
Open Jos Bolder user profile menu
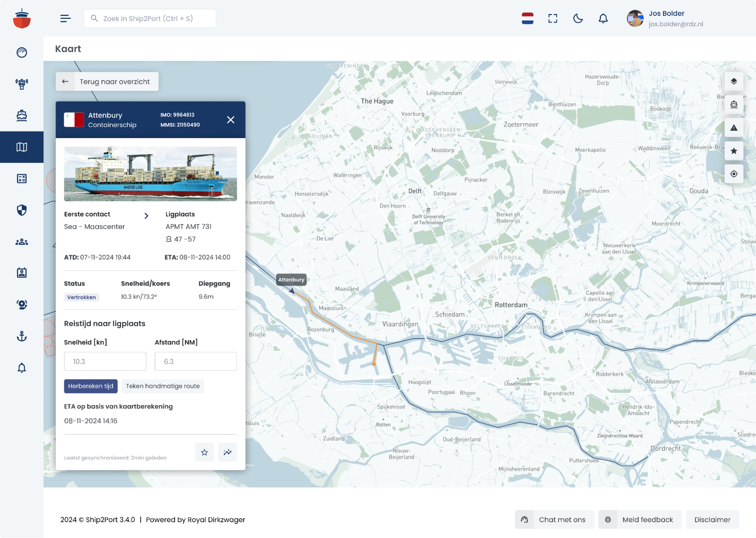(x=665, y=19)
